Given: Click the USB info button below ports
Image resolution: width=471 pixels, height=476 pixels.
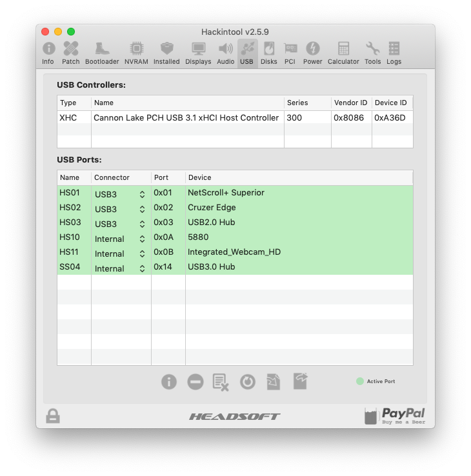Looking at the screenshot, I should click(169, 382).
